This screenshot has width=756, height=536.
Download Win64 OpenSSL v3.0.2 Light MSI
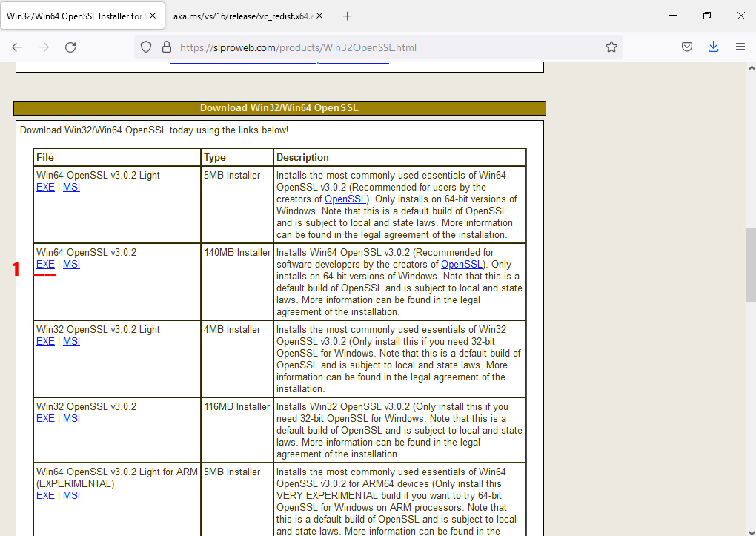tap(71, 188)
